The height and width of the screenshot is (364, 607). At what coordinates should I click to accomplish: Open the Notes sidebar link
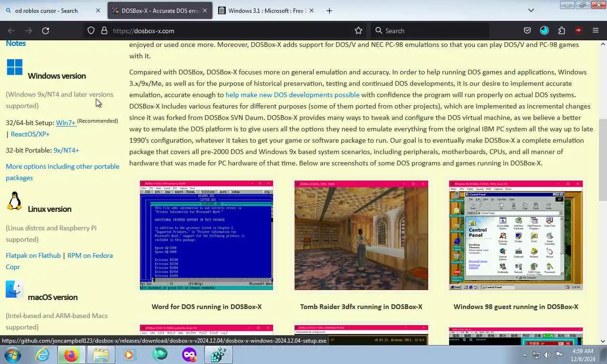[16, 43]
